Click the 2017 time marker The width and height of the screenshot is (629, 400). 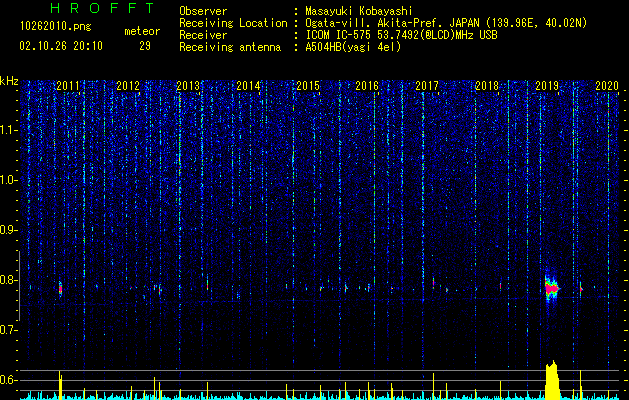click(427, 85)
